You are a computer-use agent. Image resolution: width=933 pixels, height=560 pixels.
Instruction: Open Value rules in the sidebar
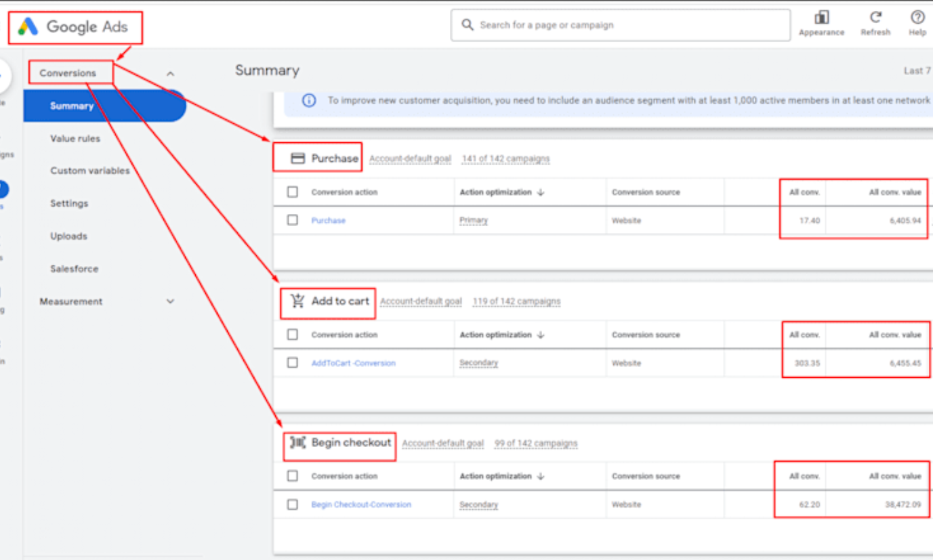coord(75,139)
